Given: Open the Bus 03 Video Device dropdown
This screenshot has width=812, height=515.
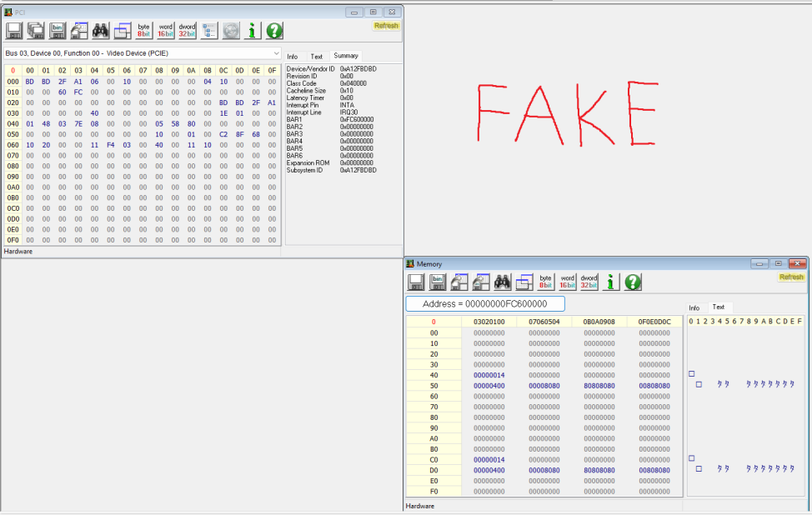Looking at the screenshot, I should tap(142, 53).
